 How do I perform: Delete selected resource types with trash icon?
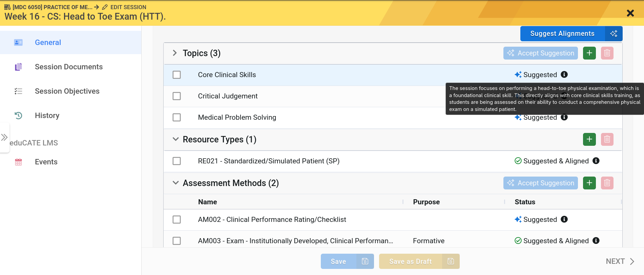tap(607, 139)
